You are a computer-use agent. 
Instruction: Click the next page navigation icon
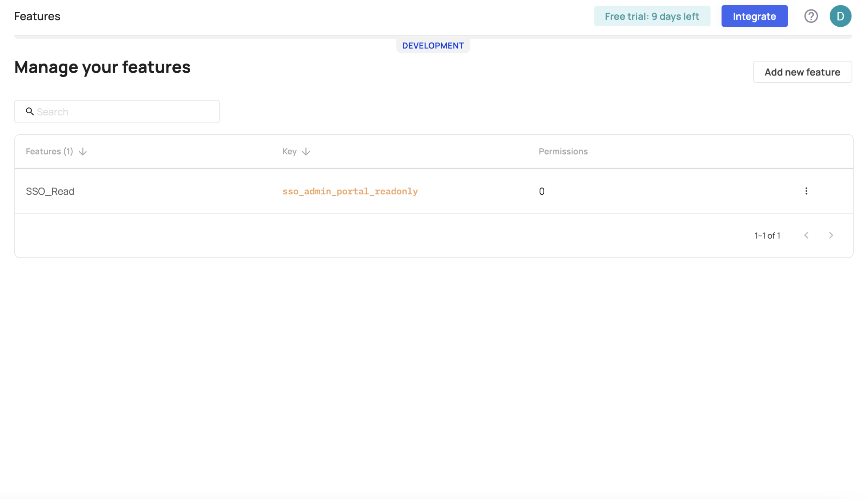(x=831, y=235)
